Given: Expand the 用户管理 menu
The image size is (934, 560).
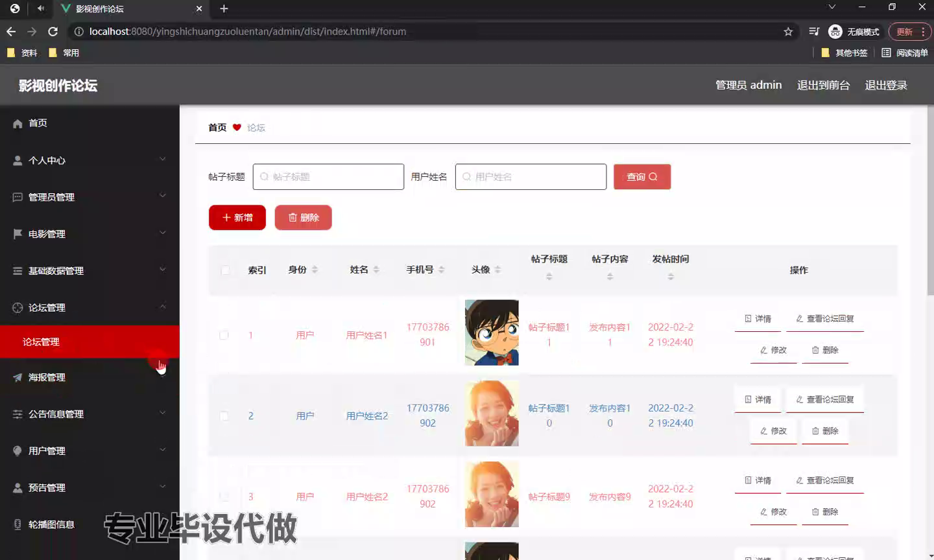Looking at the screenshot, I should point(163,450).
